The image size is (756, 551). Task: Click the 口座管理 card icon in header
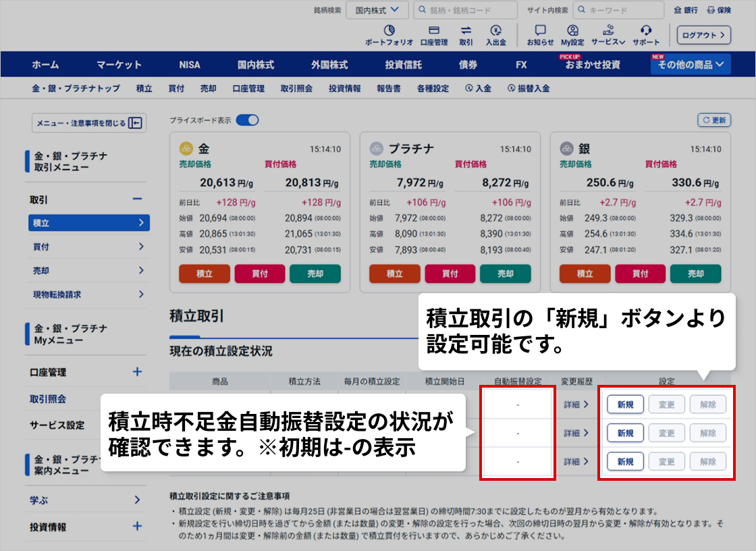(434, 30)
